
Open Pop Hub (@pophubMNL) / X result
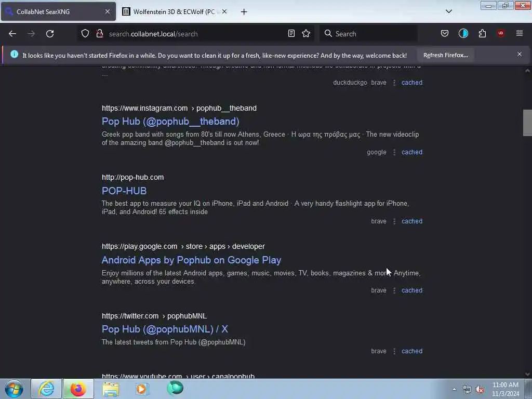pyautogui.click(x=165, y=329)
